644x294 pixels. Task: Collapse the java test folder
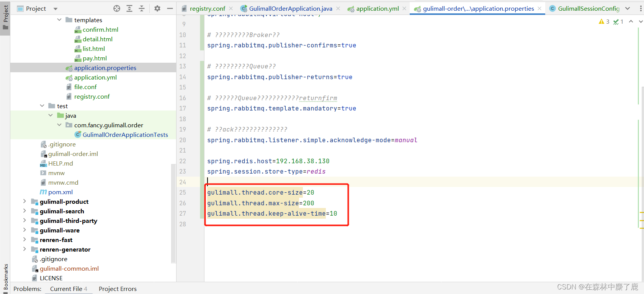(51, 115)
